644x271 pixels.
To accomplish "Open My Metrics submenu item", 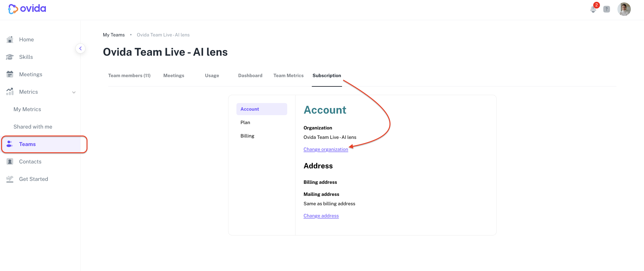I will [27, 109].
